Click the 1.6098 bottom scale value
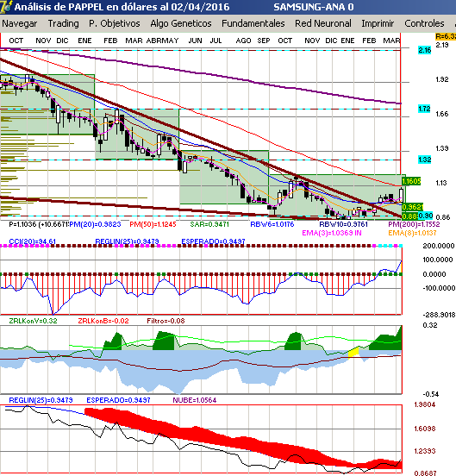Screen dimensions: 456x476 [425, 429]
